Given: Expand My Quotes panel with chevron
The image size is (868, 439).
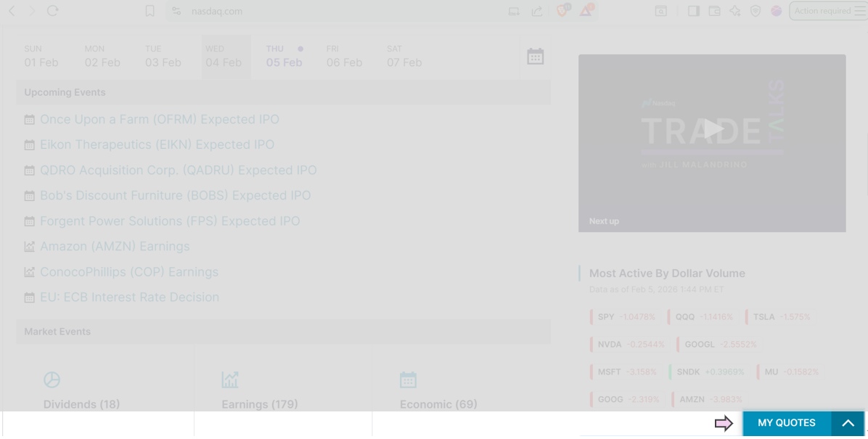Looking at the screenshot, I should (848, 423).
